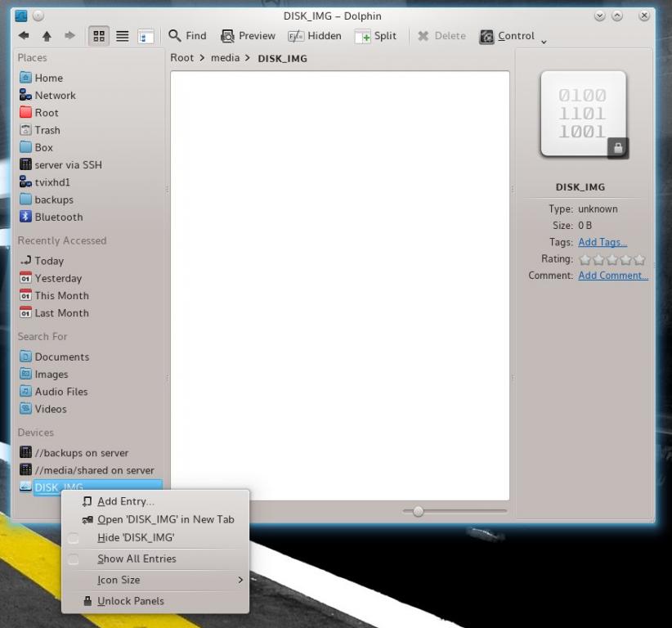Switch to Columns view mode
The image size is (672, 628).
click(146, 36)
